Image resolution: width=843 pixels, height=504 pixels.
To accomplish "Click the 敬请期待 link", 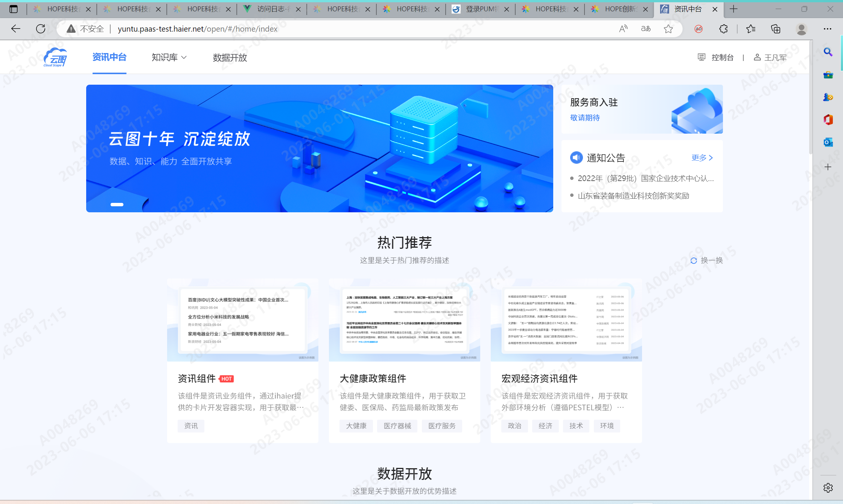I will click(x=585, y=117).
